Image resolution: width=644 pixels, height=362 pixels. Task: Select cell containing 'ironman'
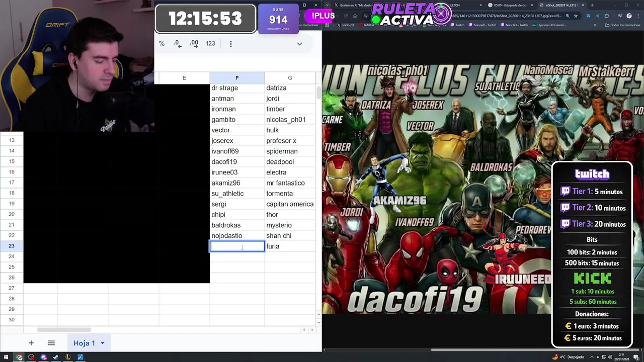pyautogui.click(x=237, y=109)
